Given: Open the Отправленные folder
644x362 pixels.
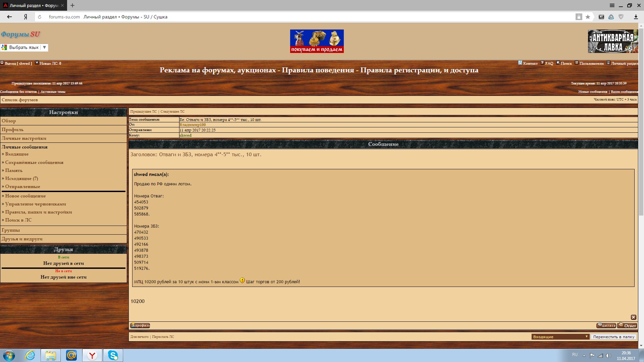Looking at the screenshot, I should (22, 187).
